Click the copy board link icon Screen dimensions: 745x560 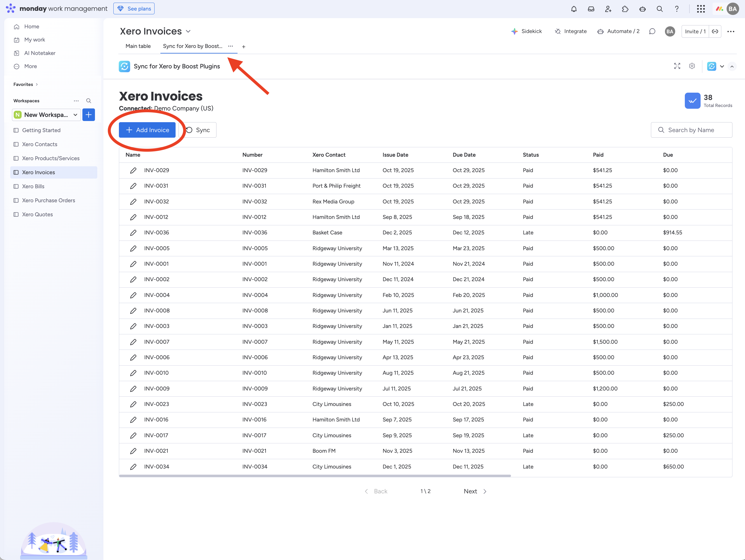(x=715, y=31)
